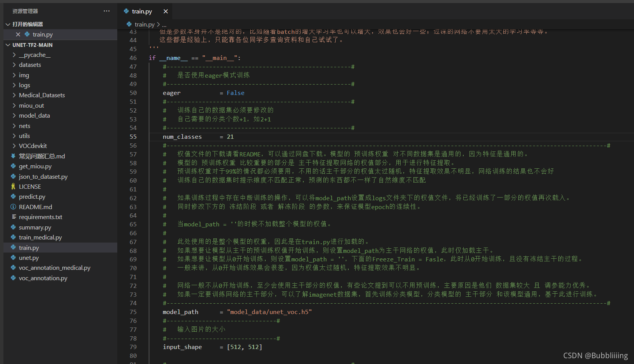Select train.py in the file tree
The height and width of the screenshot is (364, 634).
click(29, 248)
